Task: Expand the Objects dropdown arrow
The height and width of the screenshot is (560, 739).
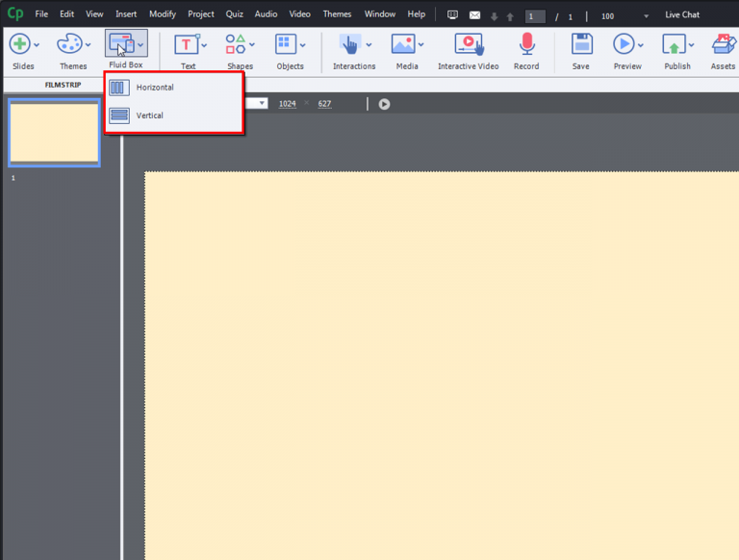Action: (302, 45)
